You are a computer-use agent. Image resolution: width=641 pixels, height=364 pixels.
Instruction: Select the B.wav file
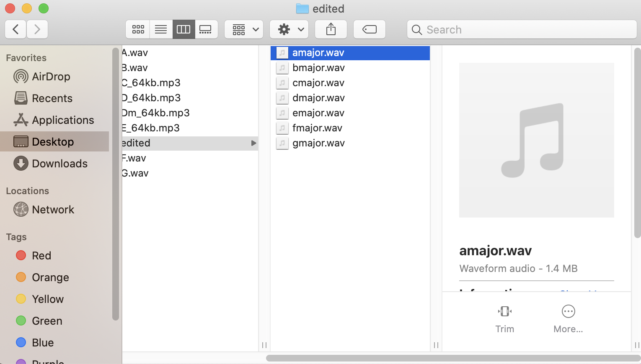click(x=190, y=68)
